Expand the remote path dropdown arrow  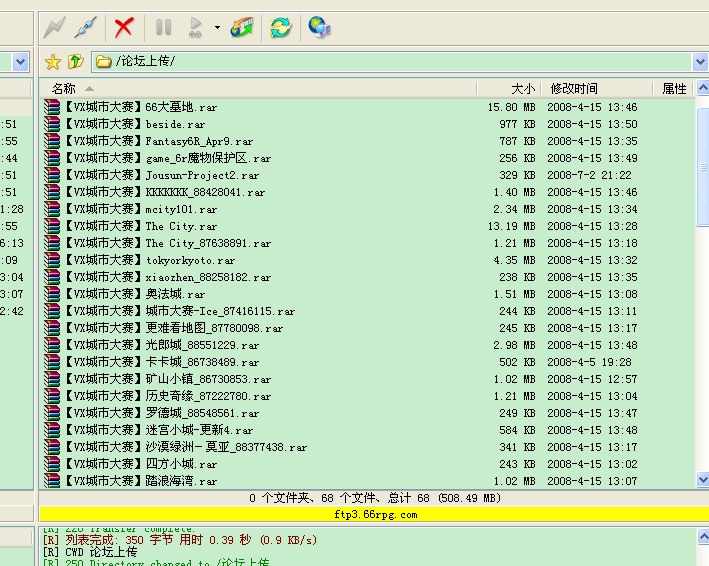pos(700,61)
